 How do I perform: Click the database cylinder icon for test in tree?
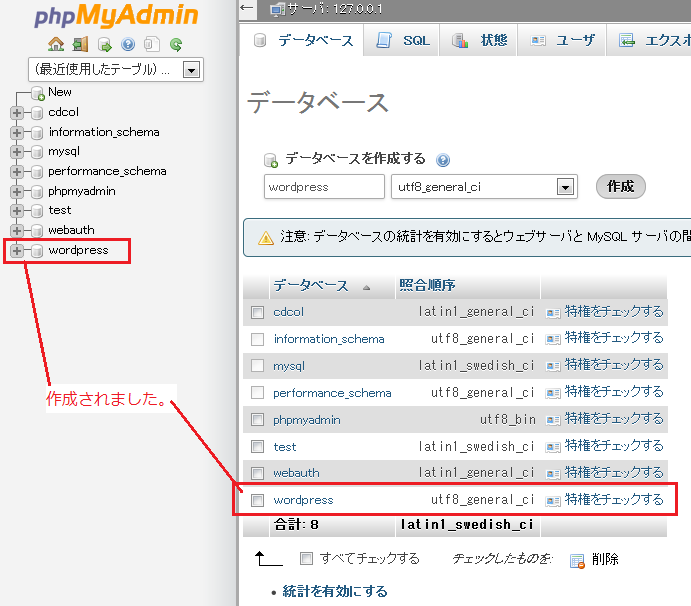click(x=37, y=211)
